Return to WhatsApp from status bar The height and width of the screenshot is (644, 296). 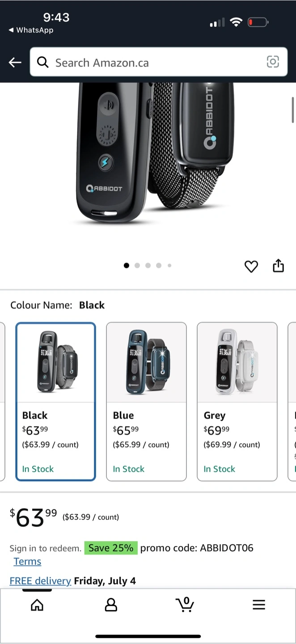pos(31,30)
